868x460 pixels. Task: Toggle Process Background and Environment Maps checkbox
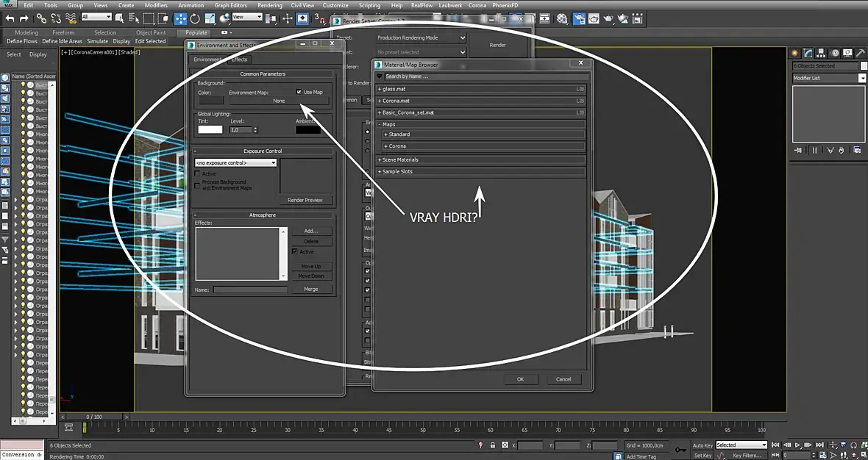pos(197,185)
